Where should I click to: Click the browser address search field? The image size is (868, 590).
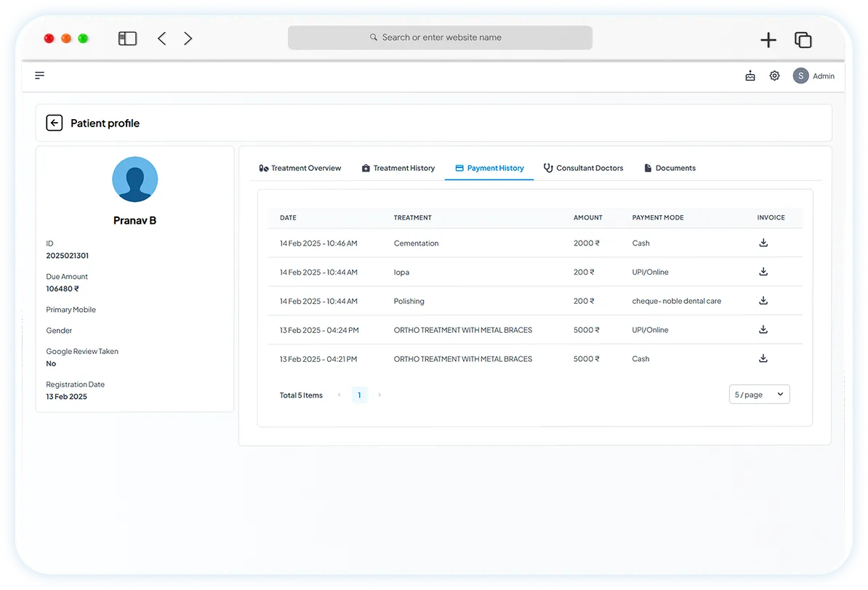[x=440, y=38]
